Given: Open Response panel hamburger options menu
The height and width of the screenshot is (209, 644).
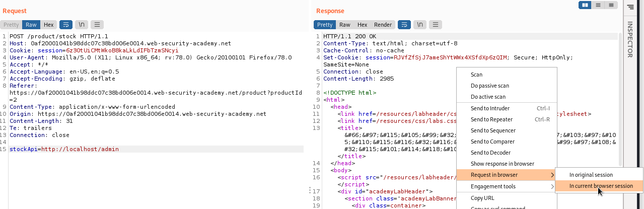Looking at the screenshot, I should (436, 25).
